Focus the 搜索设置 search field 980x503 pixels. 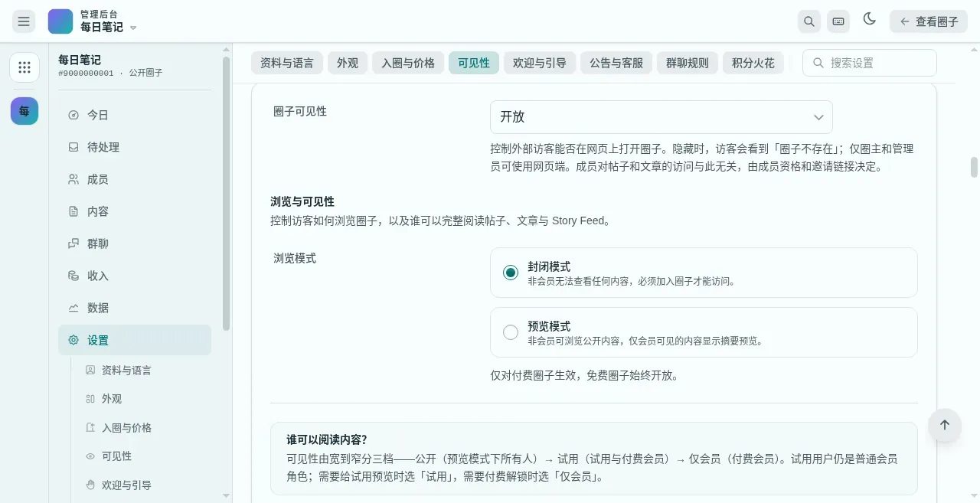(870, 63)
